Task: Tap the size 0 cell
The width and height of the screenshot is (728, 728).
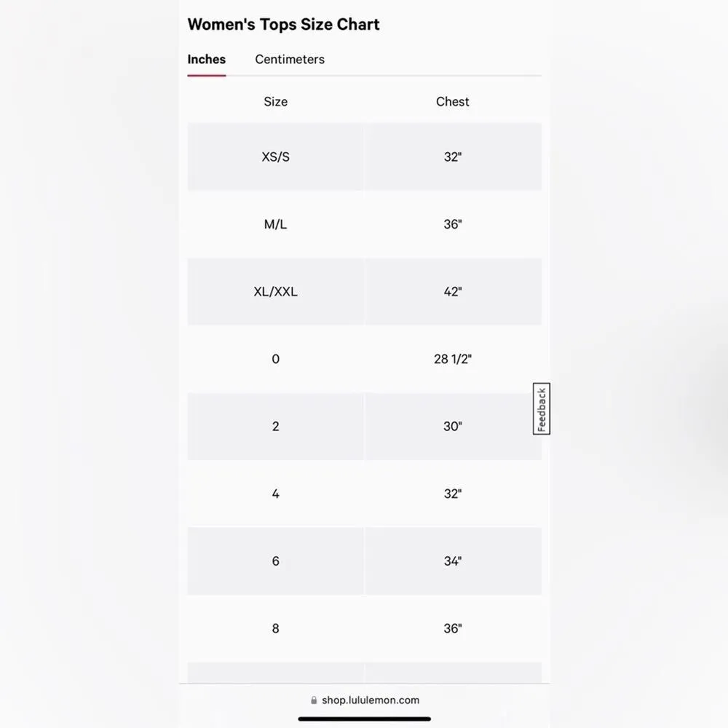Action: [x=275, y=359]
